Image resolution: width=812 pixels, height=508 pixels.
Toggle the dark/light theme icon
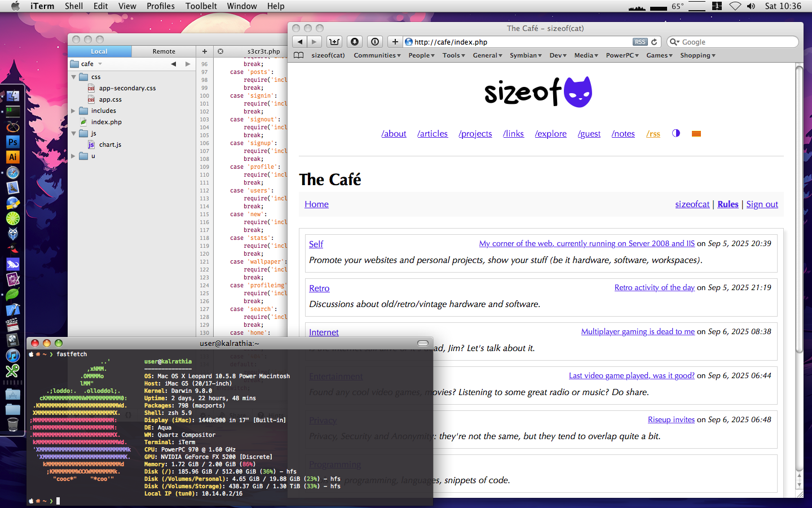coord(676,133)
